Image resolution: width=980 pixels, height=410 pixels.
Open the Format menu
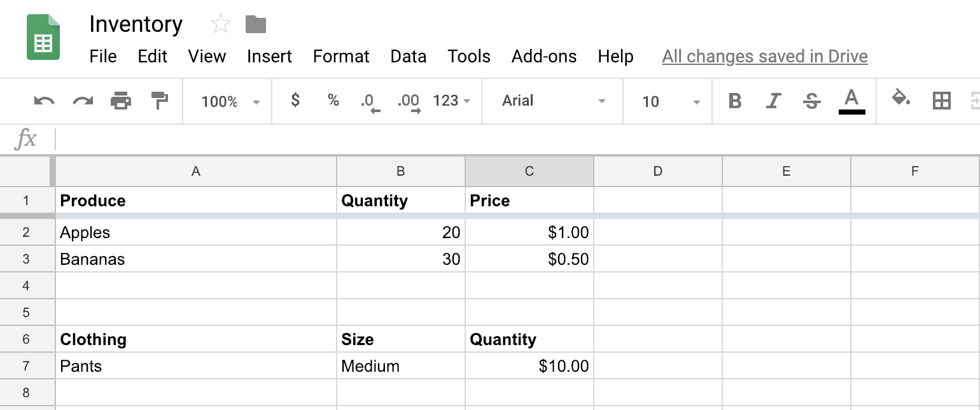point(341,57)
